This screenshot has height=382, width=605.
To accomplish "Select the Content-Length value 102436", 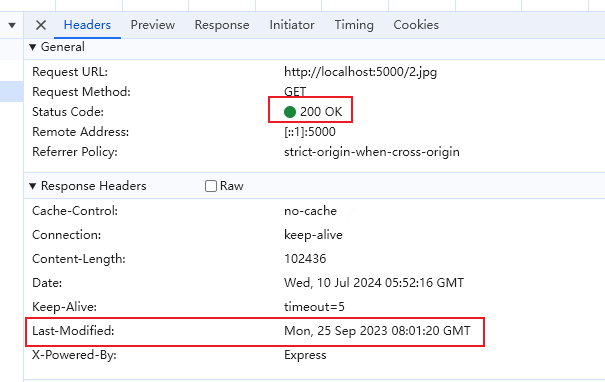I will click(x=305, y=259).
